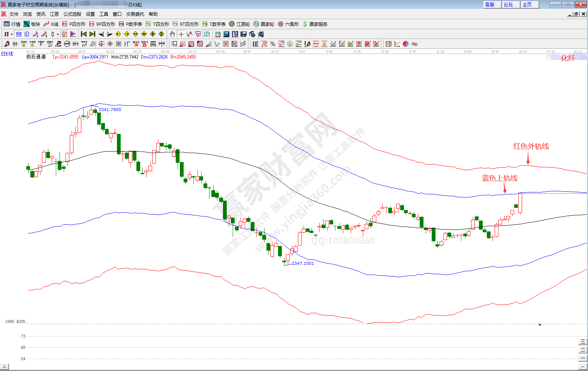
Task: Click the 论坛 forum link
Action: click(510, 5)
